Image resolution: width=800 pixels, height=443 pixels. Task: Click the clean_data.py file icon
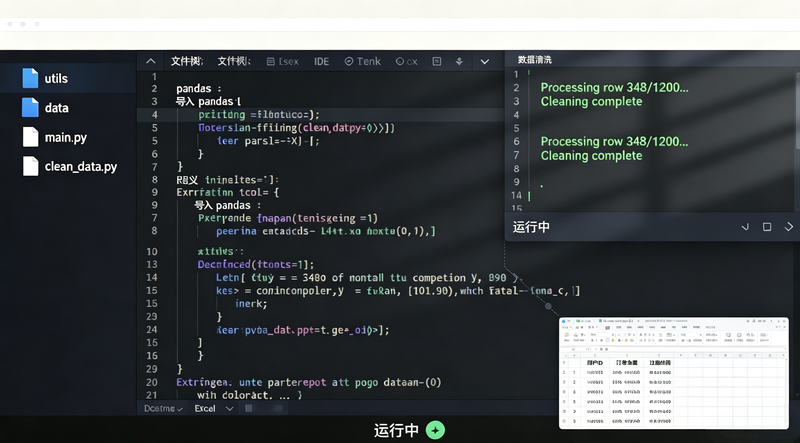point(30,166)
